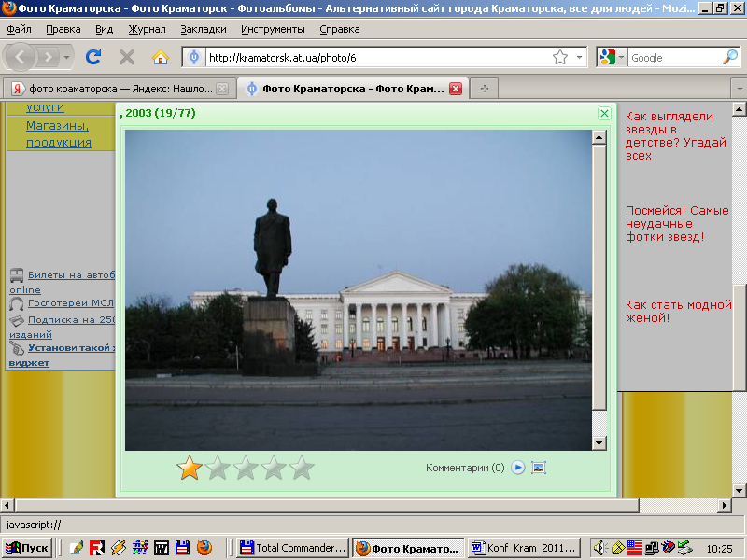Launch Word from the quick launch bar
The height and width of the screenshot is (560, 747).
click(x=161, y=548)
